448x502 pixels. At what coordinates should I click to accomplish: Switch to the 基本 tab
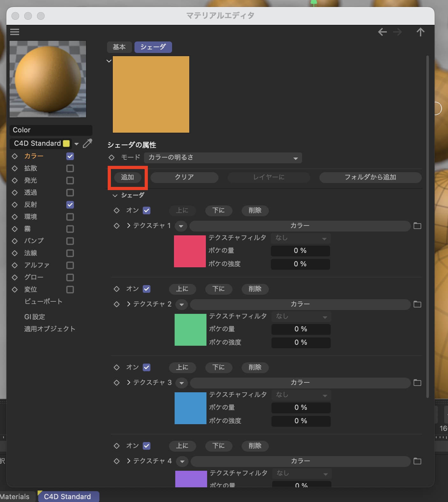(119, 47)
